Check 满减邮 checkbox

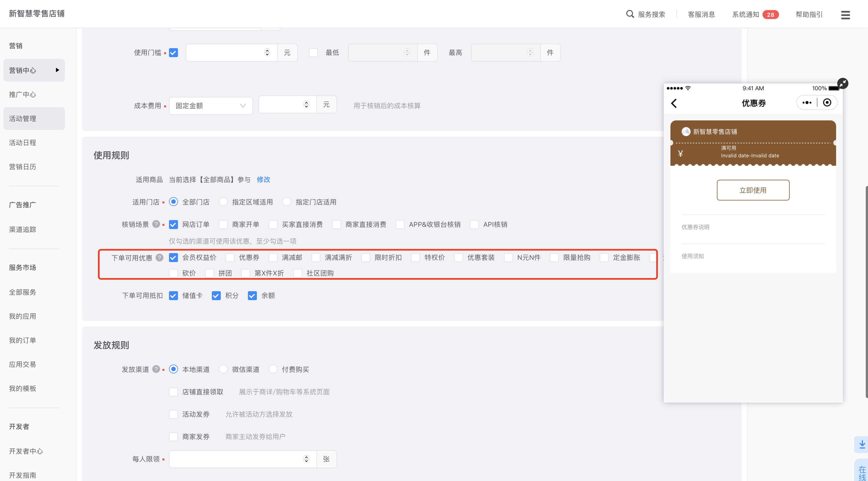coord(273,258)
